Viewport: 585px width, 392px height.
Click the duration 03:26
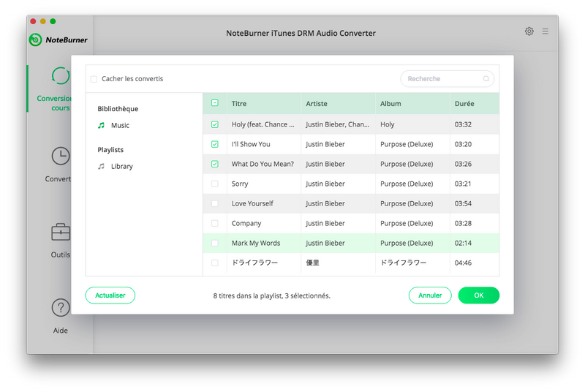click(x=463, y=164)
